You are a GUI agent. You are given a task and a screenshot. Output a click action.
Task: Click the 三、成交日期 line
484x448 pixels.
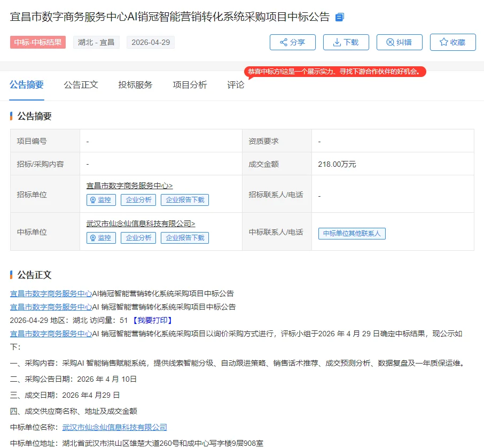pos(65,395)
